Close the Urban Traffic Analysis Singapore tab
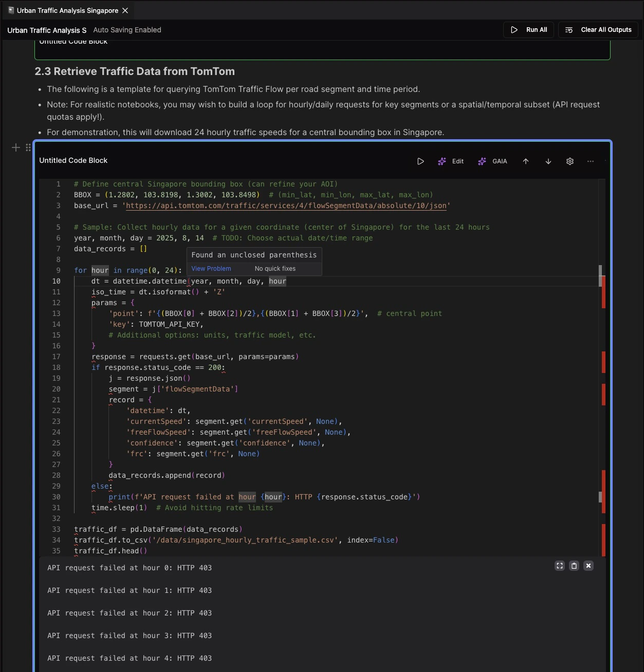This screenshot has width=644, height=672. coord(125,10)
